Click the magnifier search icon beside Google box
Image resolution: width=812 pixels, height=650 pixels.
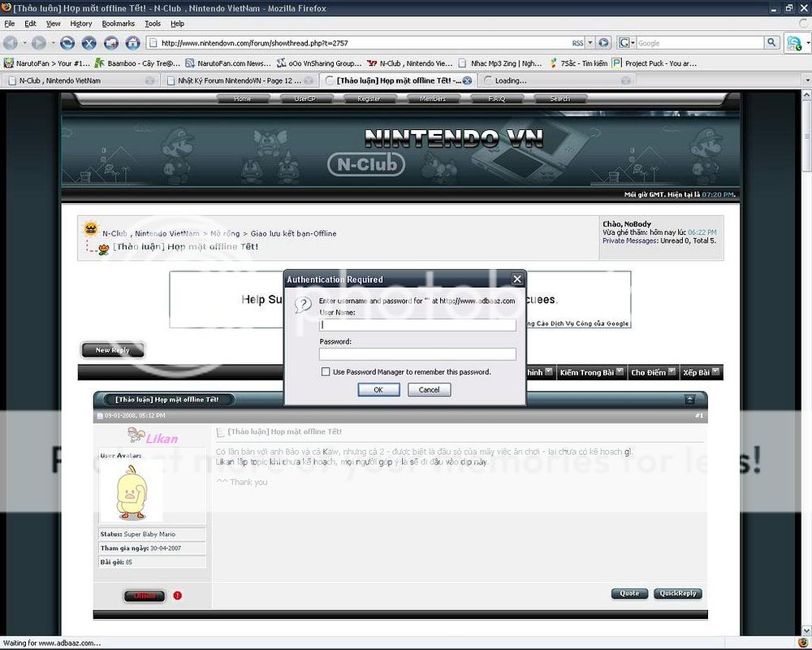pos(771,42)
